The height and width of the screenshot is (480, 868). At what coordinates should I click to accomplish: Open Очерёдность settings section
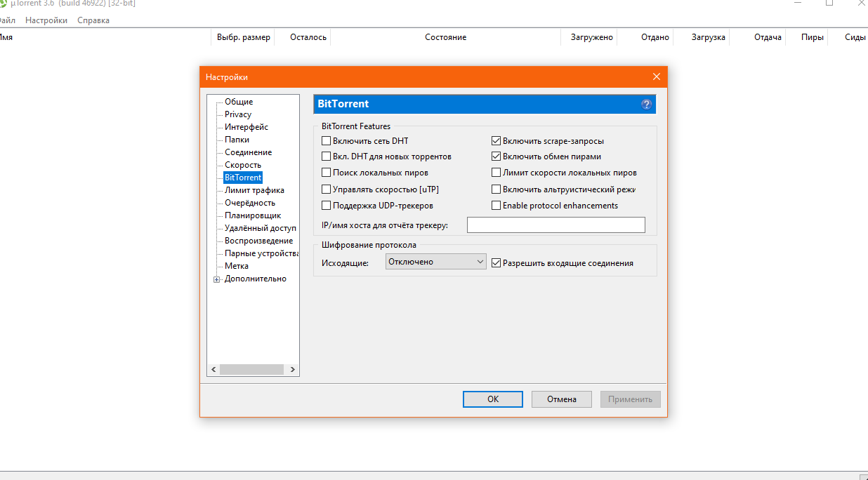[x=250, y=203]
